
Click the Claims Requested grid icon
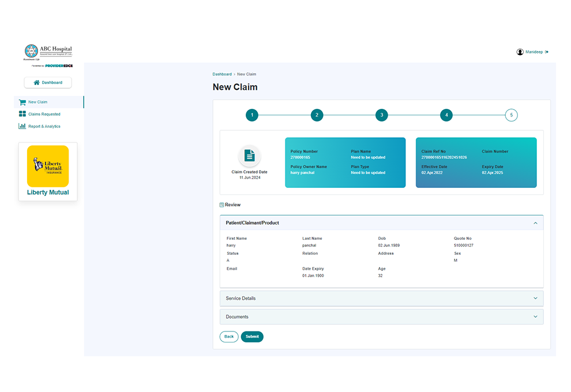pos(22,114)
